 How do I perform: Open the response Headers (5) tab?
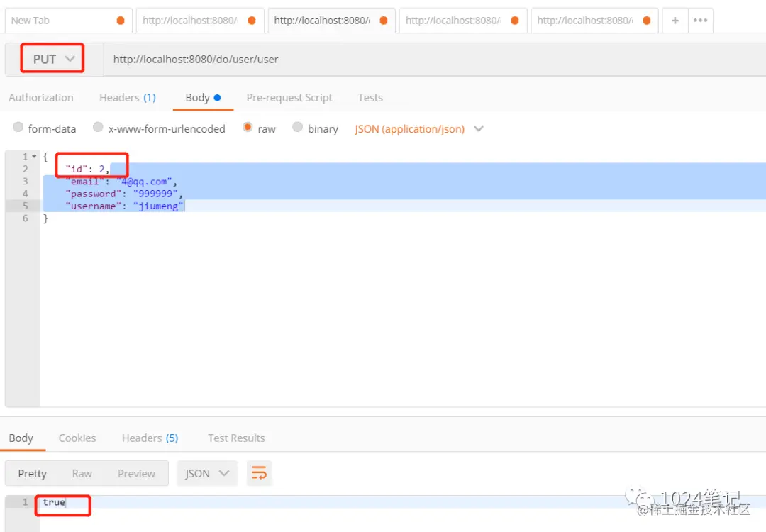click(x=150, y=438)
